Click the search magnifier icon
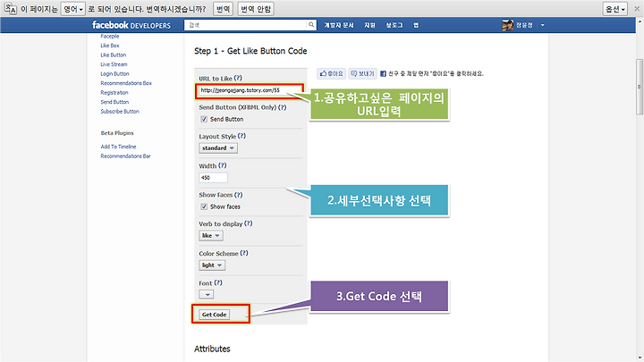This screenshot has width=644, height=362. 311,25
